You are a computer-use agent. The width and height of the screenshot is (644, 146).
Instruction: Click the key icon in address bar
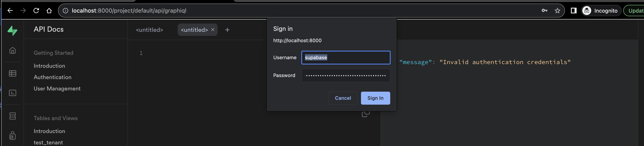pyautogui.click(x=544, y=11)
